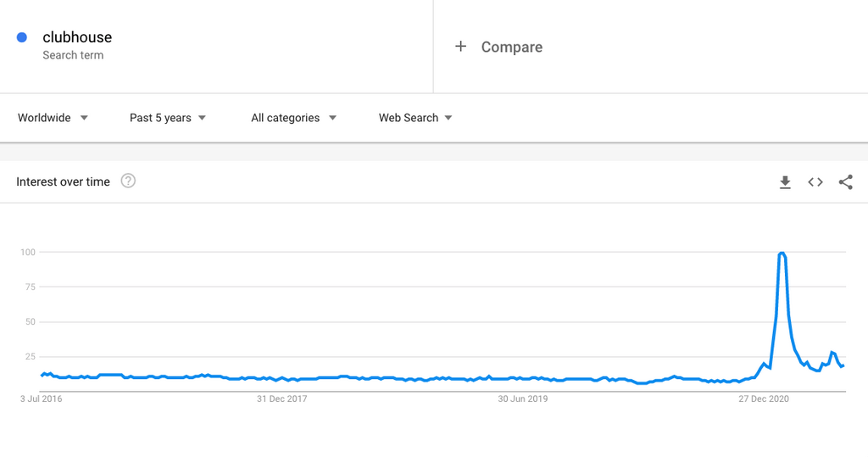Click the Search term label under clubhouse
The width and height of the screenshot is (868, 457).
tap(73, 55)
